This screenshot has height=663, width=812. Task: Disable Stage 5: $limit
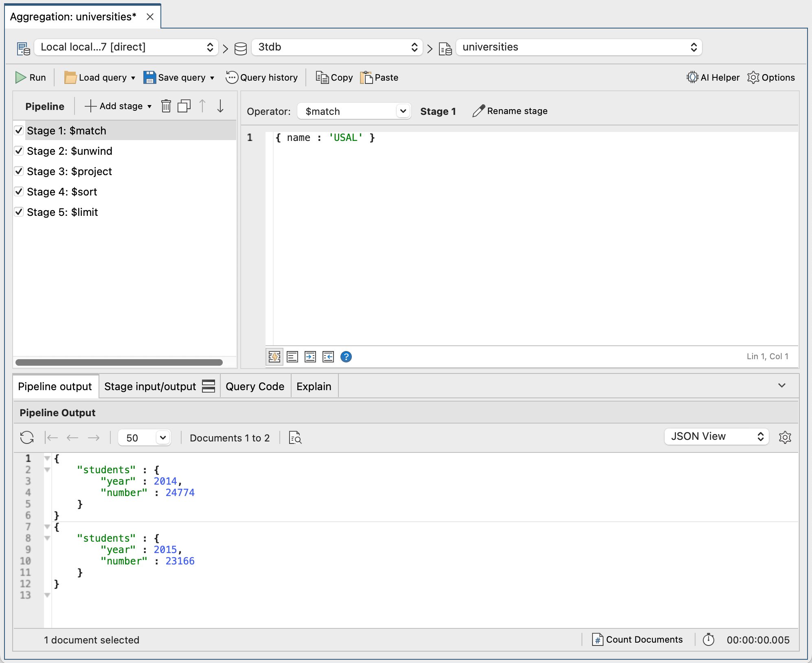[18, 212]
